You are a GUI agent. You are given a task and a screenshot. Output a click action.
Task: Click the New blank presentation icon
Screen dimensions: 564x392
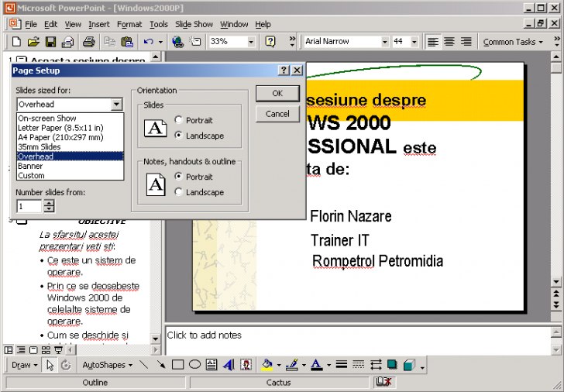click(16, 42)
